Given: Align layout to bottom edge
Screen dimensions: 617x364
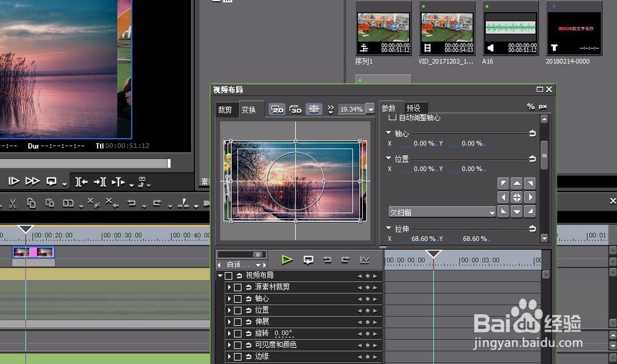Looking at the screenshot, I should [516, 212].
